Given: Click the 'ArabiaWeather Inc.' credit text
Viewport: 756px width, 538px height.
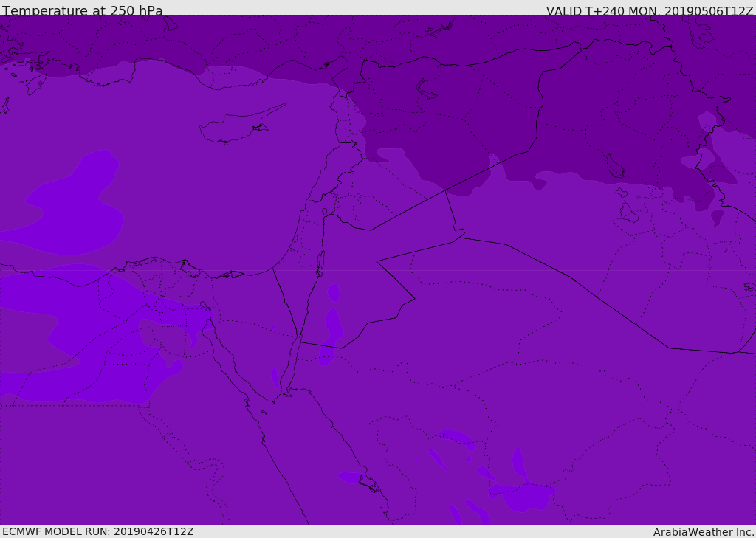Looking at the screenshot, I should click(x=704, y=532).
